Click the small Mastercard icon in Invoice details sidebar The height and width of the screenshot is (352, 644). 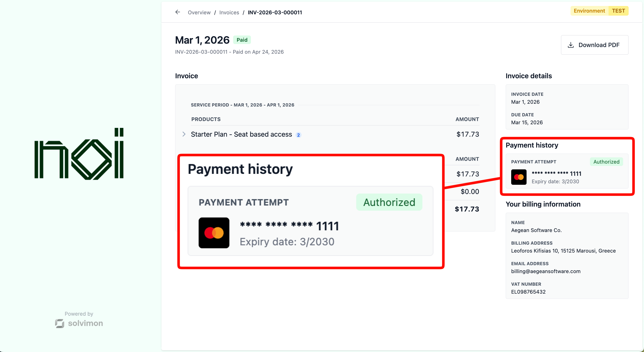(x=519, y=177)
